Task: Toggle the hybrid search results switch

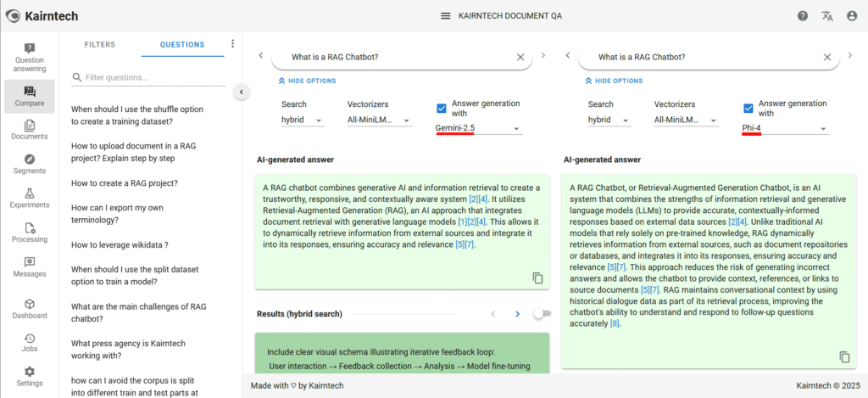Action: (541, 314)
